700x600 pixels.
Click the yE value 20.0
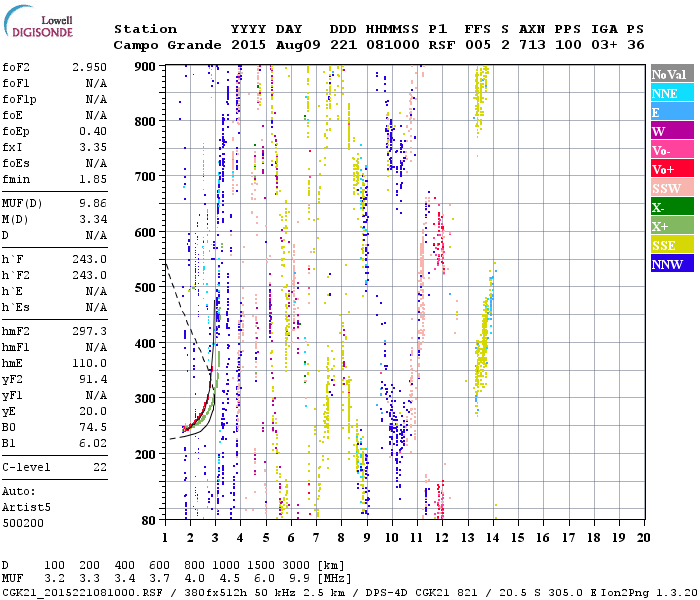(93, 412)
